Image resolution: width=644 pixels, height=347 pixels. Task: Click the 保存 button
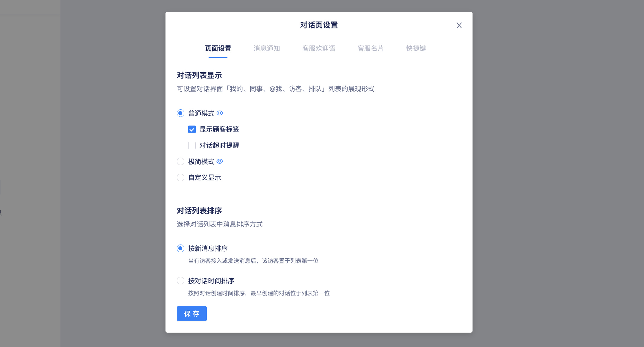click(x=192, y=314)
